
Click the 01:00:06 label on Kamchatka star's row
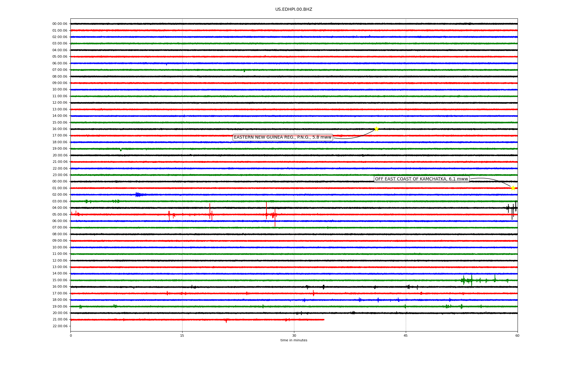click(x=60, y=188)
